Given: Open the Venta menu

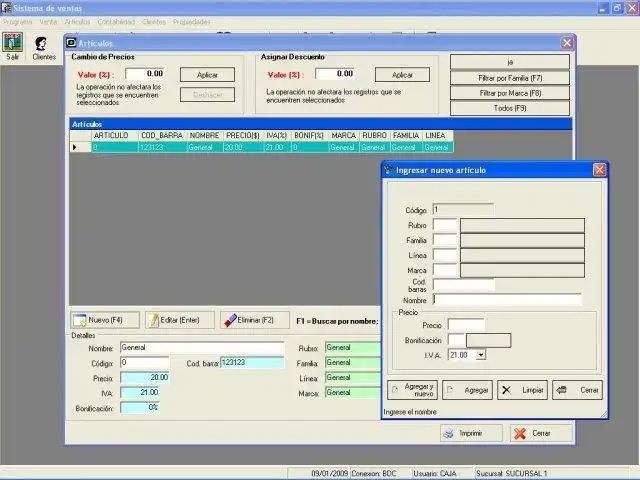Looking at the screenshot, I should click(x=48, y=21).
